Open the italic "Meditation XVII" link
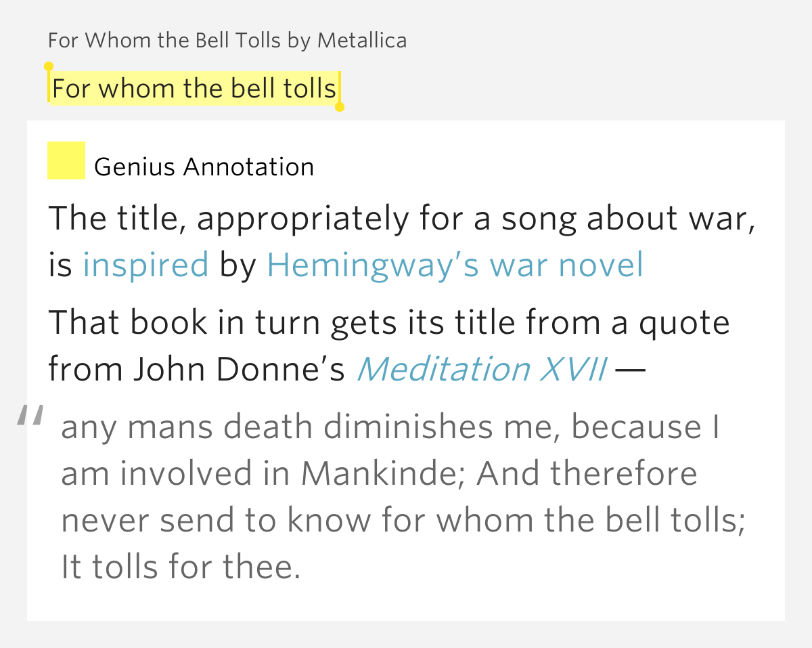812x648 pixels. coord(481,369)
